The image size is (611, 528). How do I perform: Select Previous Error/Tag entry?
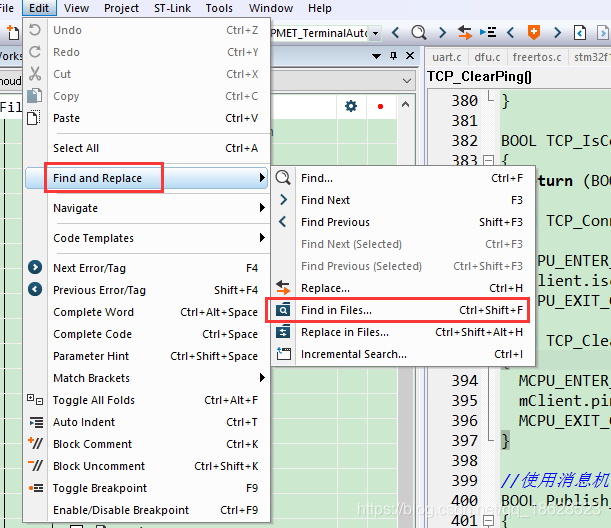click(146, 290)
